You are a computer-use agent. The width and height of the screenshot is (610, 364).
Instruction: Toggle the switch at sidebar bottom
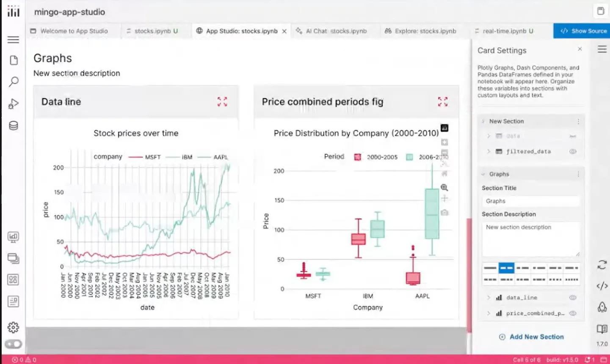coord(13,344)
